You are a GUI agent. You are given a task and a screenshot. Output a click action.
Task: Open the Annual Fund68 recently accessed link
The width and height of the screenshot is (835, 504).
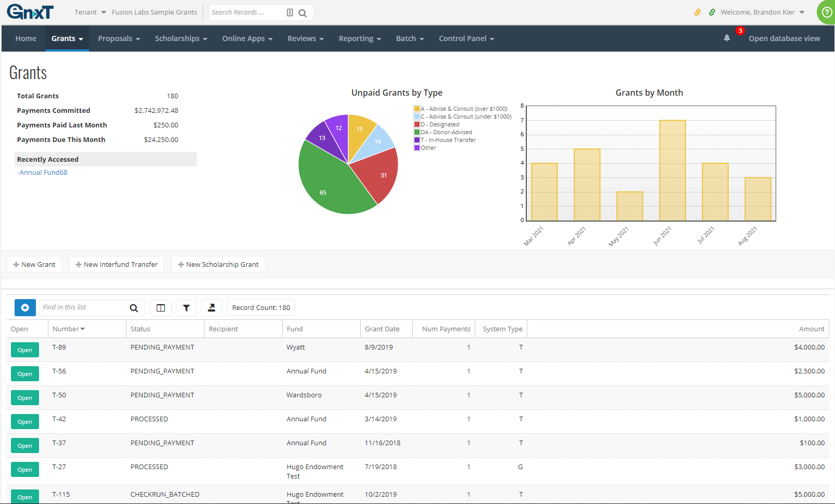point(42,172)
